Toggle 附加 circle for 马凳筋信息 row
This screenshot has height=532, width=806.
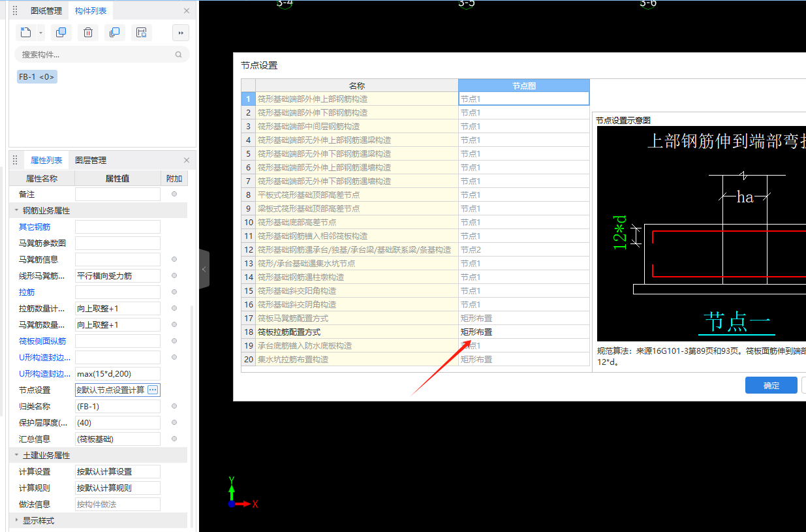[x=174, y=259]
